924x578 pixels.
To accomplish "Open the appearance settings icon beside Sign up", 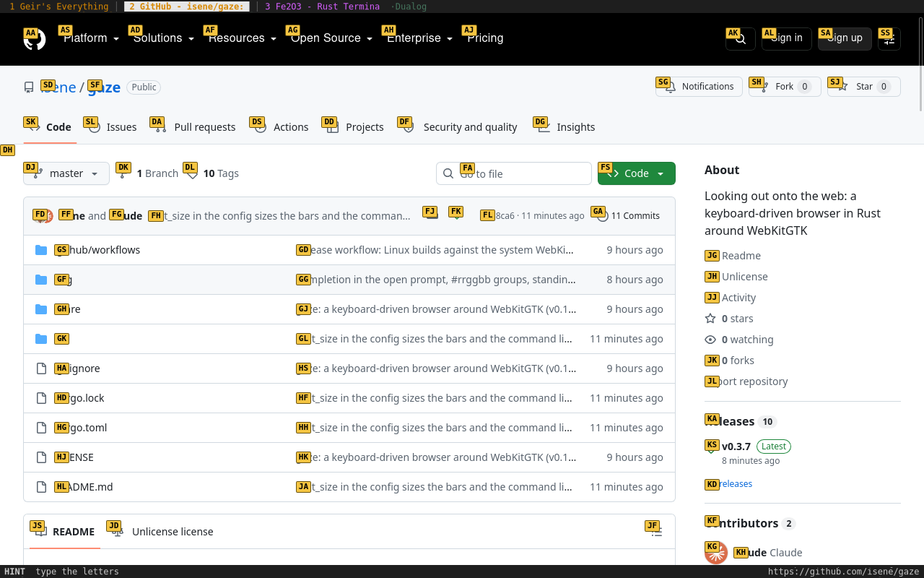I will pos(889,38).
